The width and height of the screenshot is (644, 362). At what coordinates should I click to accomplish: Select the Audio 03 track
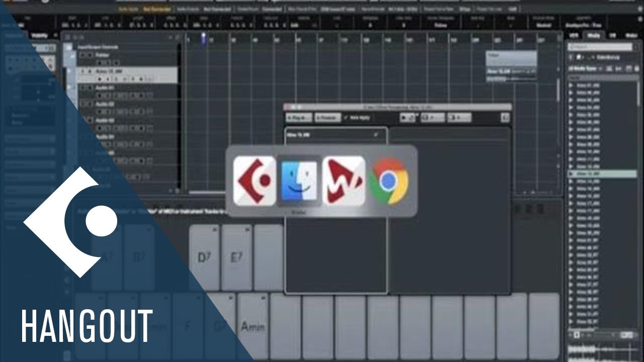tap(128, 124)
